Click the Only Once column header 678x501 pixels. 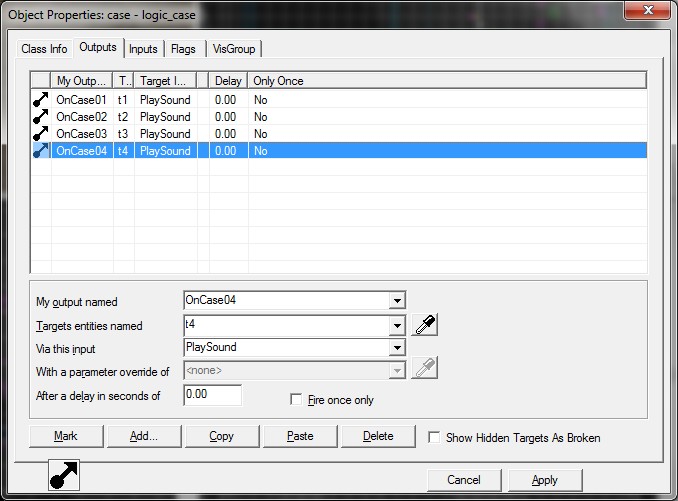tap(447, 81)
